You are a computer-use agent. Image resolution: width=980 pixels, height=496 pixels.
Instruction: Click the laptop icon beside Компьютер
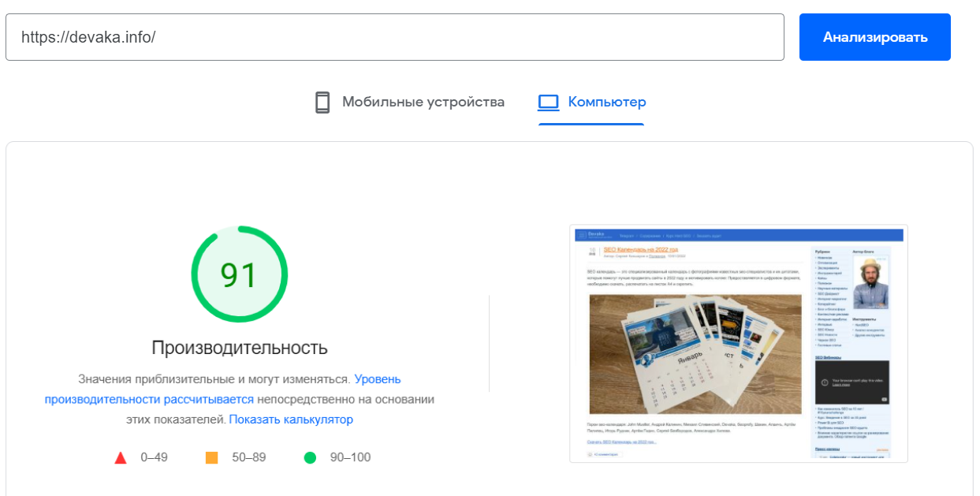coord(548,103)
